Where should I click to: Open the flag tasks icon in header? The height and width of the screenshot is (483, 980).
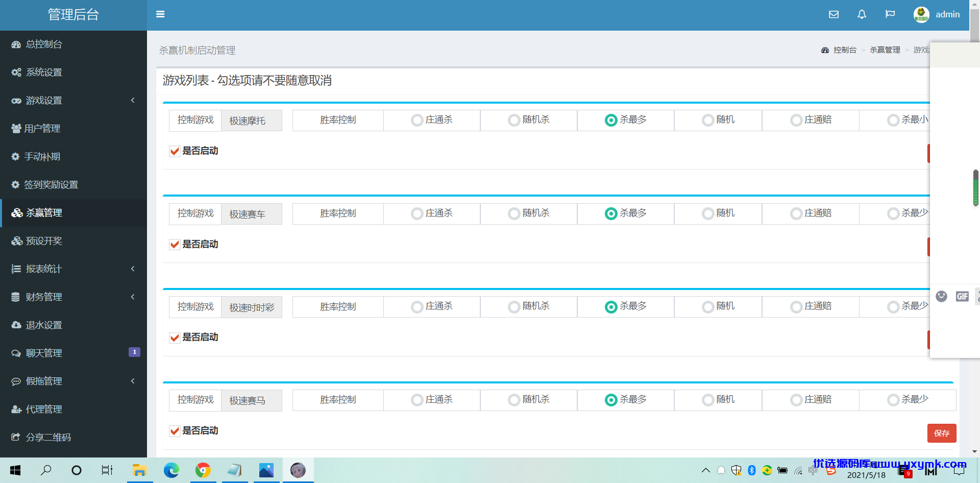(890, 14)
